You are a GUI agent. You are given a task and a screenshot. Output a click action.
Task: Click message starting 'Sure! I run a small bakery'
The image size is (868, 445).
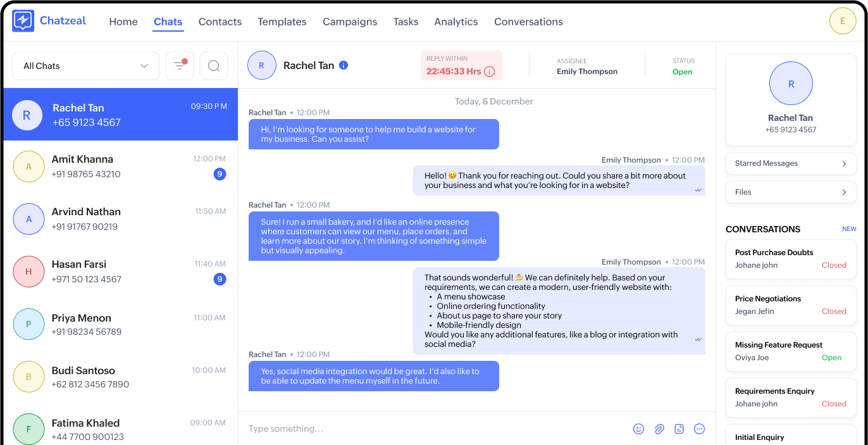coord(374,236)
